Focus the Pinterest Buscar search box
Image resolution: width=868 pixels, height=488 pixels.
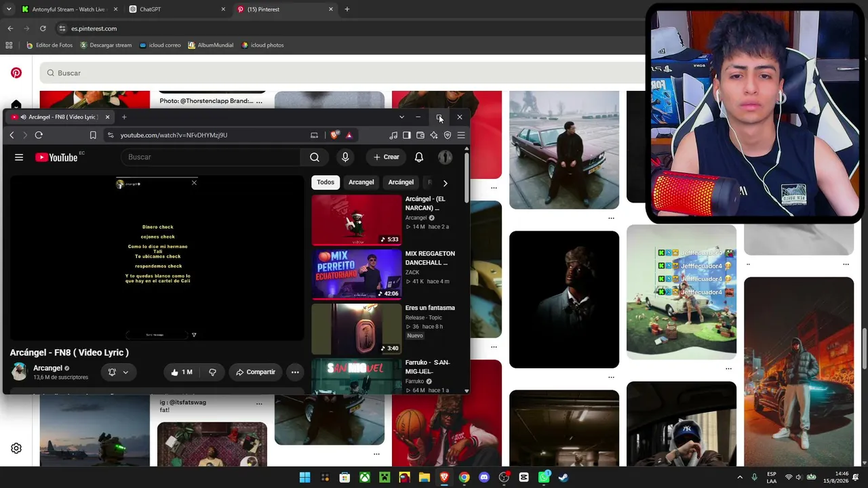click(342, 73)
